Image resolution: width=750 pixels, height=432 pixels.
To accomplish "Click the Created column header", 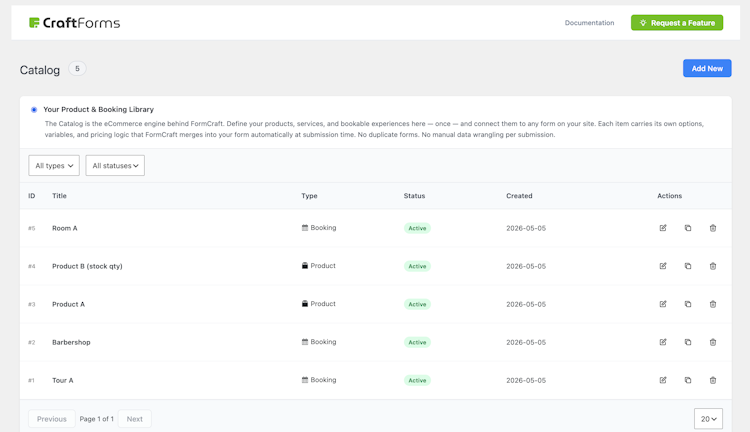I will pyautogui.click(x=519, y=196).
